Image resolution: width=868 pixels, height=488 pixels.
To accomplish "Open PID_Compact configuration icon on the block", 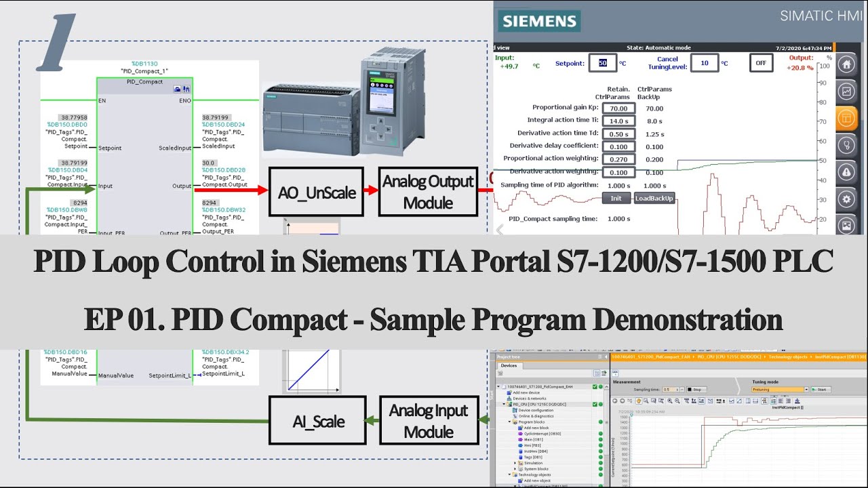I will click(x=178, y=89).
